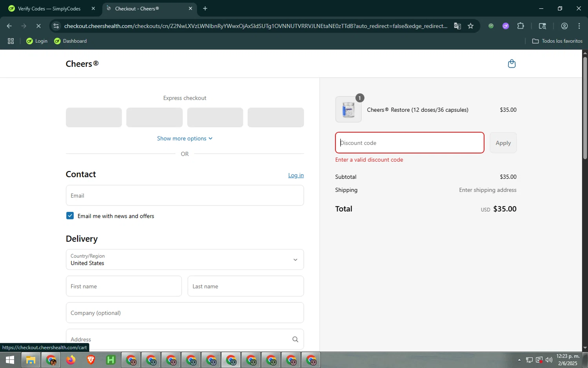The width and height of the screenshot is (588, 368).
Task: Open 'Todos los favoritos' bookmarks folder
Action: coord(557,41)
